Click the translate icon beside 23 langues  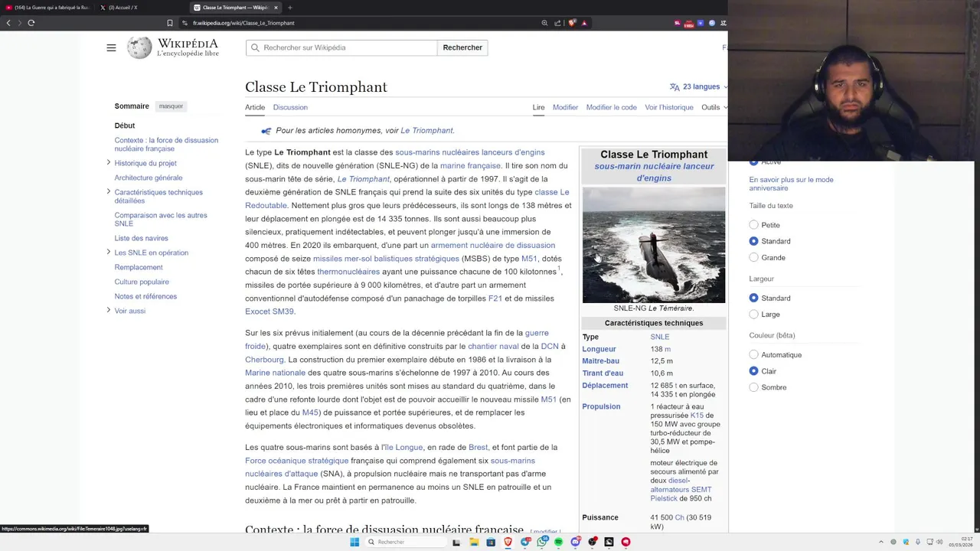(675, 87)
